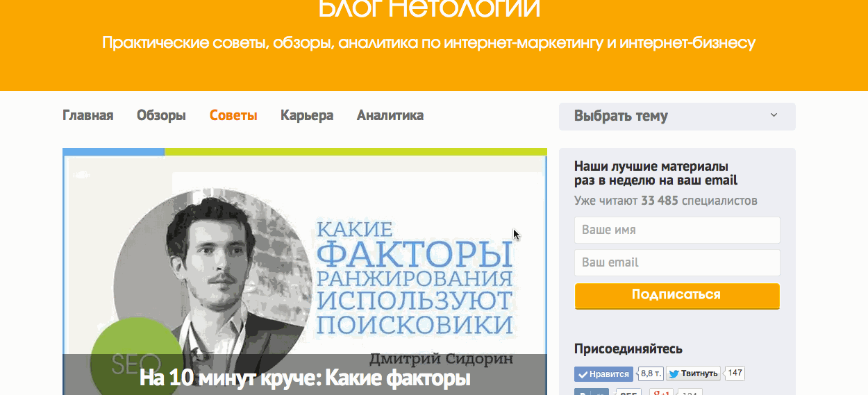
Task: Select the Советы tab
Action: 233,116
